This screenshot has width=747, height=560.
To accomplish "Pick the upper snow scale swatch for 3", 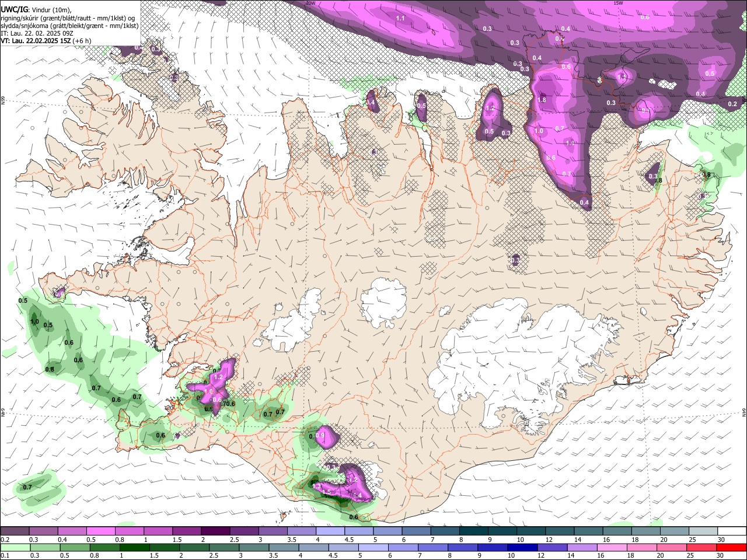I will tap(272, 531).
